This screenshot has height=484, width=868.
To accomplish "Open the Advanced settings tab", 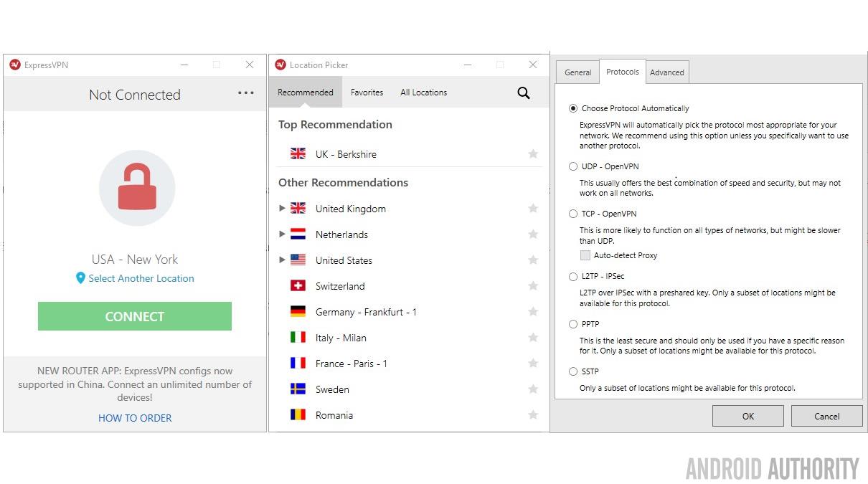I will tap(667, 72).
